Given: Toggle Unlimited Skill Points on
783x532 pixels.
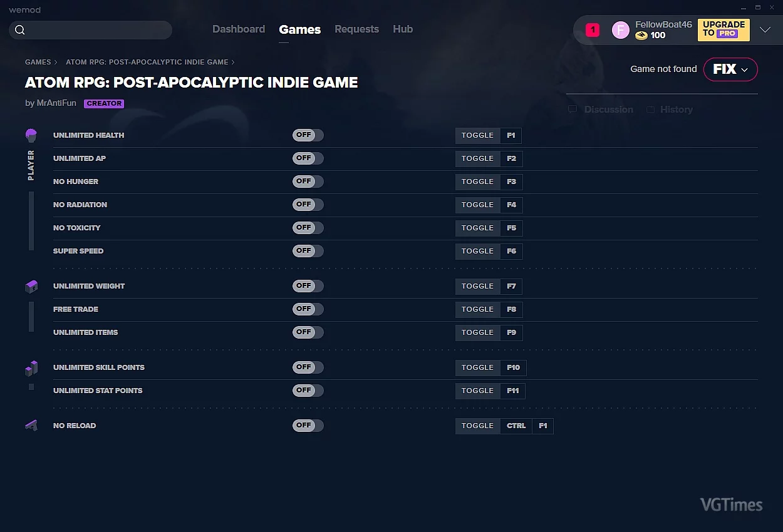Looking at the screenshot, I should (308, 367).
